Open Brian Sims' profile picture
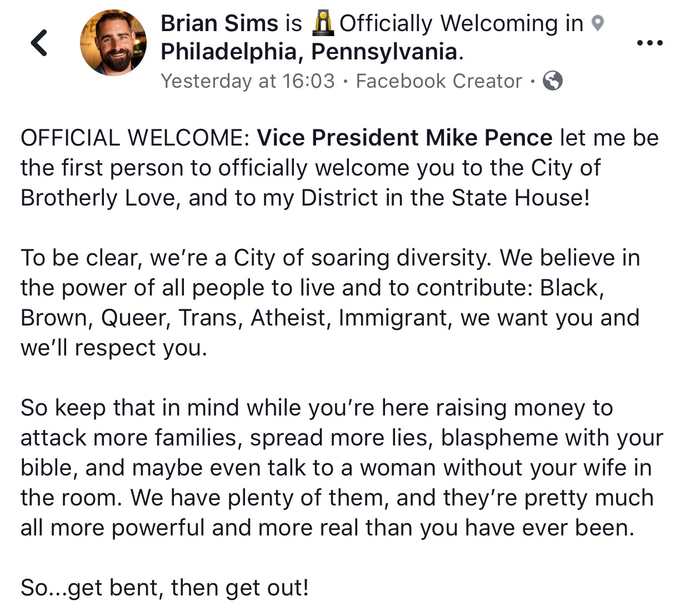 point(113,43)
